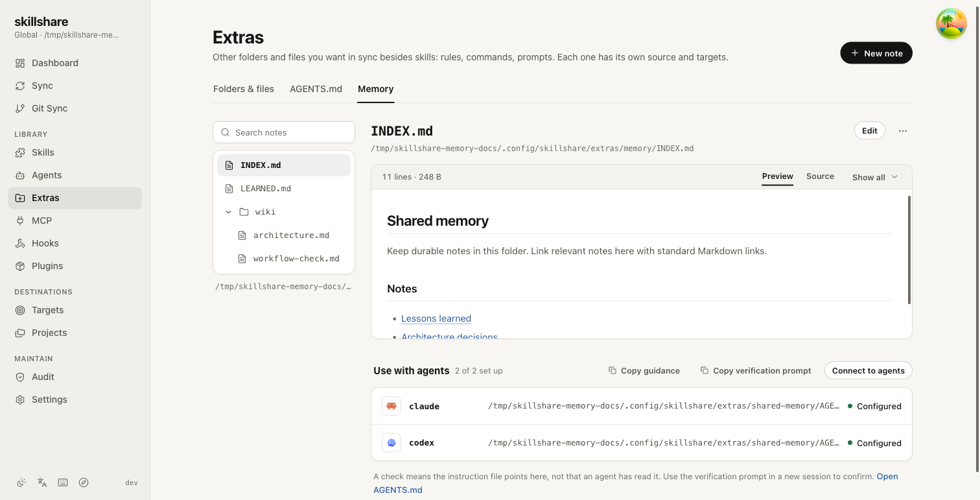
Task: Switch to the AGENTS.md tab
Action: [316, 89]
